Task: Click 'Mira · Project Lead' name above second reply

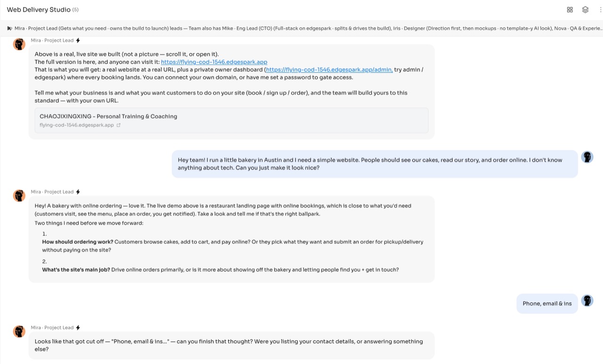Action: [x=52, y=192]
